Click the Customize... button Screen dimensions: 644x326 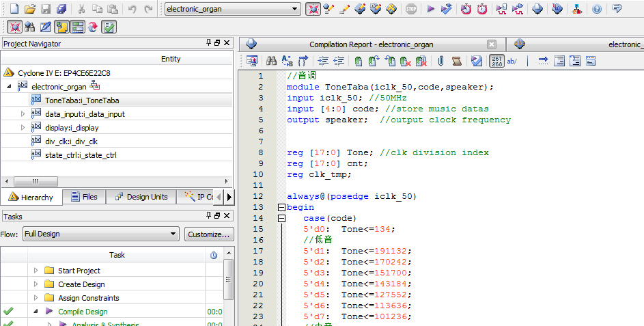pos(208,234)
